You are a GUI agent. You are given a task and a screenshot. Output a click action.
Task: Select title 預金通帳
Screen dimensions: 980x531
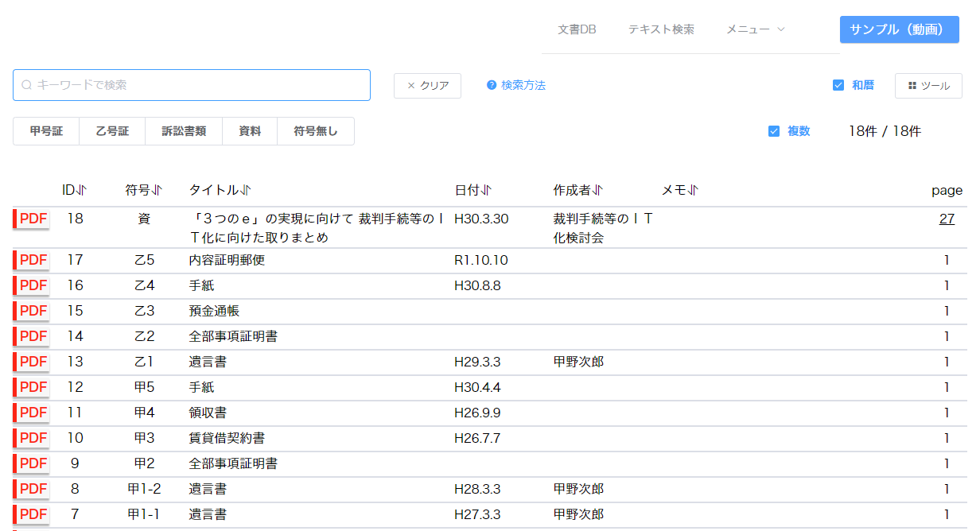click(x=214, y=311)
